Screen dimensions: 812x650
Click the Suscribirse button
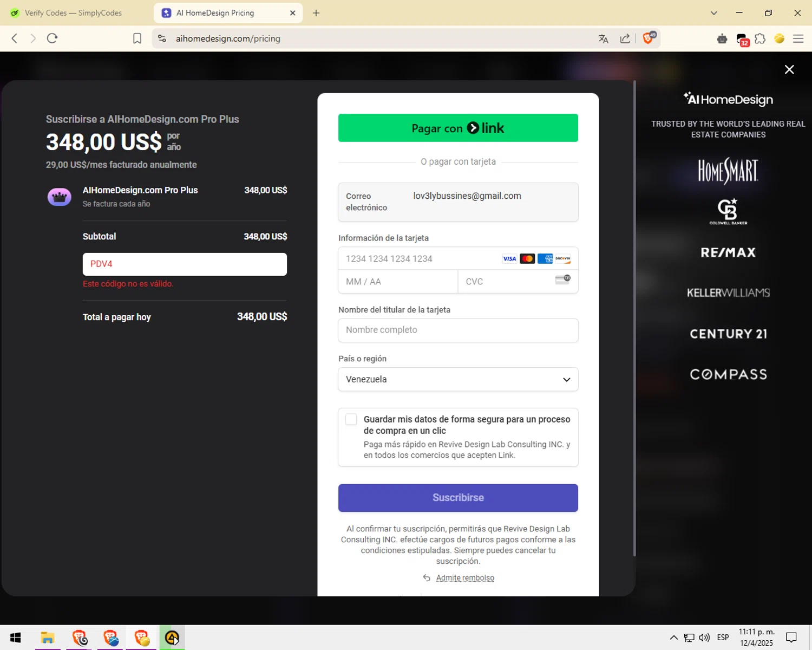[458, 498]
